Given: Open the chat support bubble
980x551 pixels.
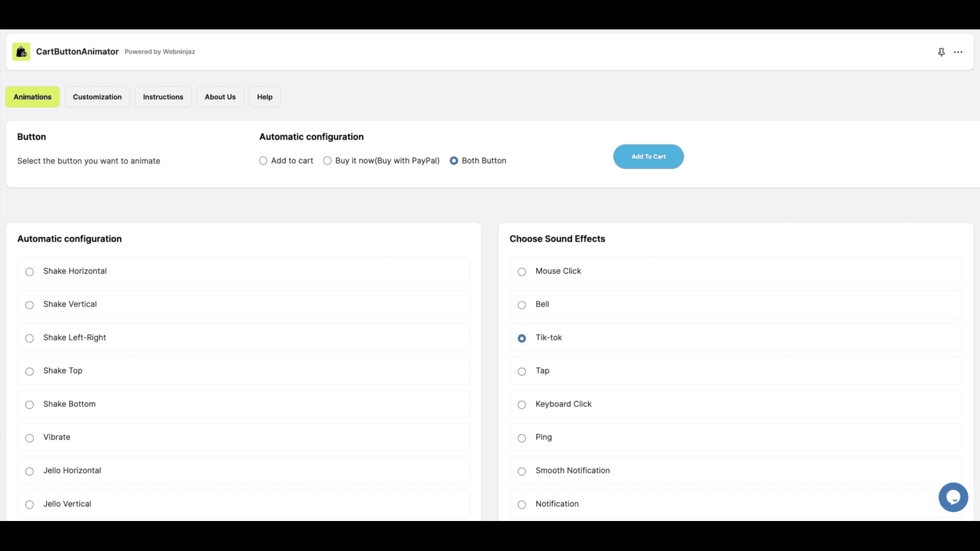Looking at the screenshot, I should coord(953,497).
